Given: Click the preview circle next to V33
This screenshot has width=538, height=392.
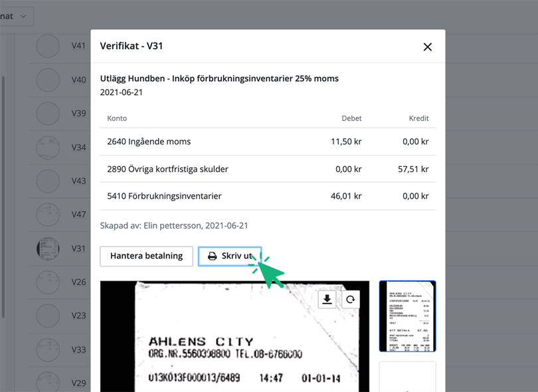Looking at the screenshot, I should pyautogui.click(x=47, y=349).
